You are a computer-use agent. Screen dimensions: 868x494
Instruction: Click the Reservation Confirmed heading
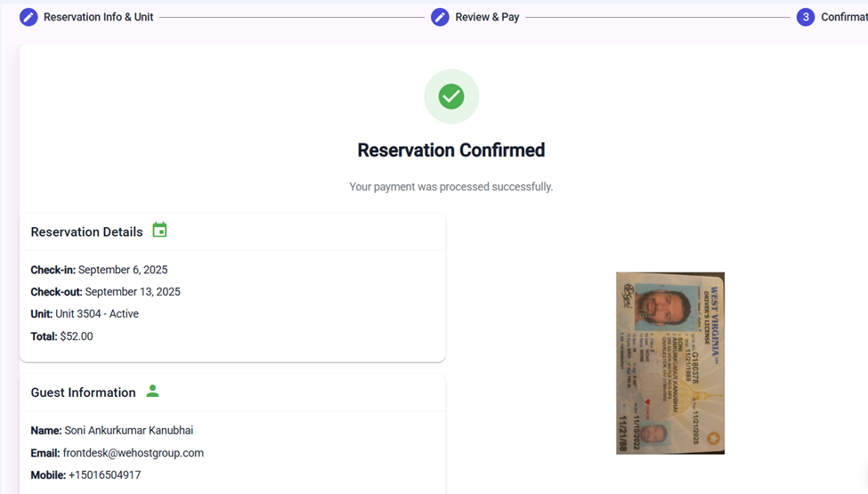[x=450, y=150]
